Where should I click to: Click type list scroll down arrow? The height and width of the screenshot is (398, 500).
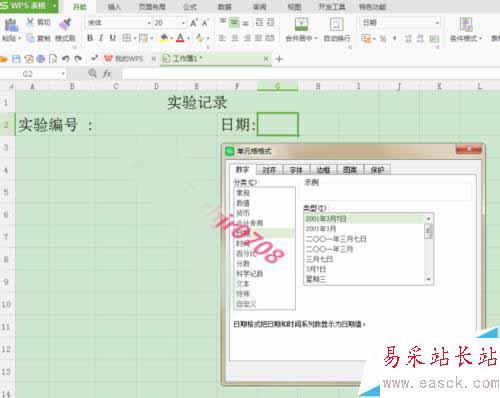[429, 279]
